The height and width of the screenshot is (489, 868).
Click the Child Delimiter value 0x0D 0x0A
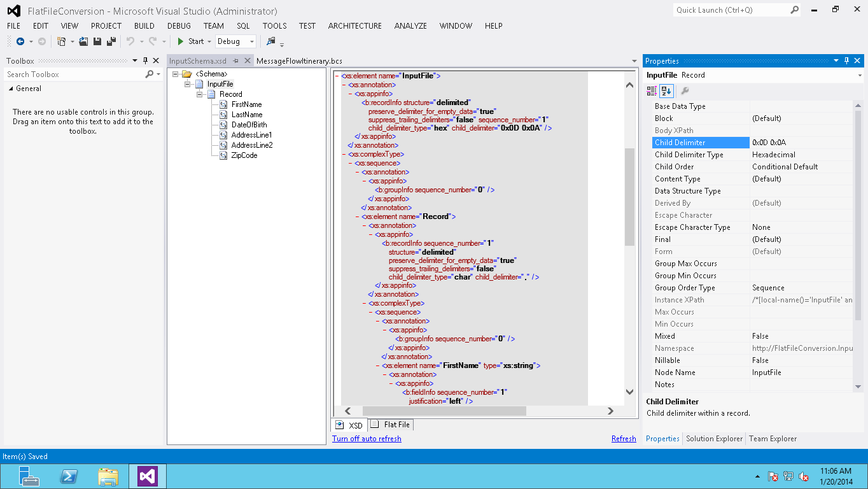(769, 143)
